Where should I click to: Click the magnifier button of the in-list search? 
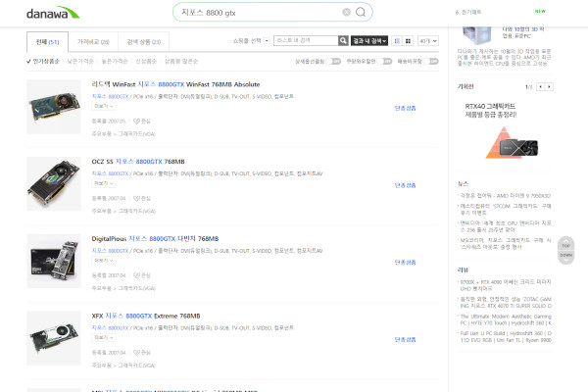343,40
